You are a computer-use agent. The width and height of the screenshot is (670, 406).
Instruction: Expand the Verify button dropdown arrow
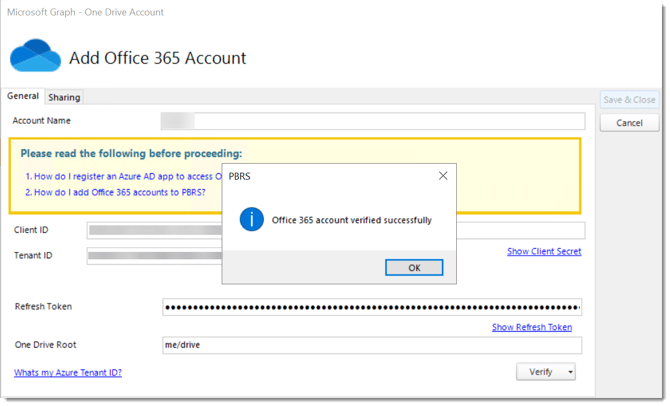[570, 372]
